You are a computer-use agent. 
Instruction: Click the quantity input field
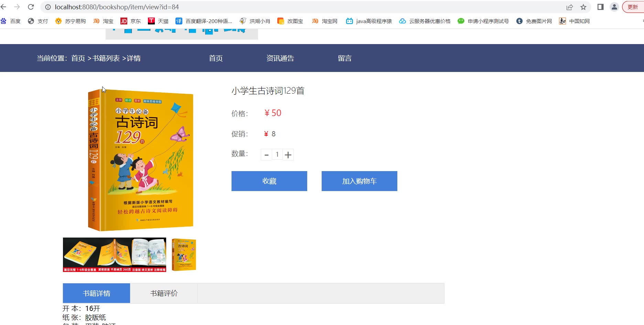(277, 155)
